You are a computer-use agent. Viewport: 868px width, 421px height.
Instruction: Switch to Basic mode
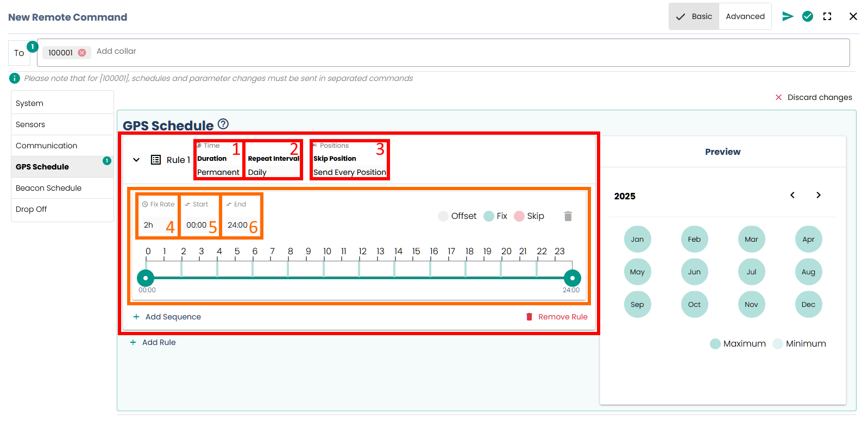tap(694, 16)
